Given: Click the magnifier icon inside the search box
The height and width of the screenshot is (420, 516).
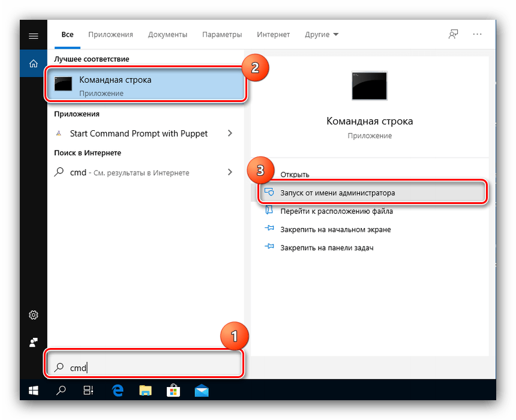Looking at the screenshot, I should pyautogui.click(x=59, y=367).
